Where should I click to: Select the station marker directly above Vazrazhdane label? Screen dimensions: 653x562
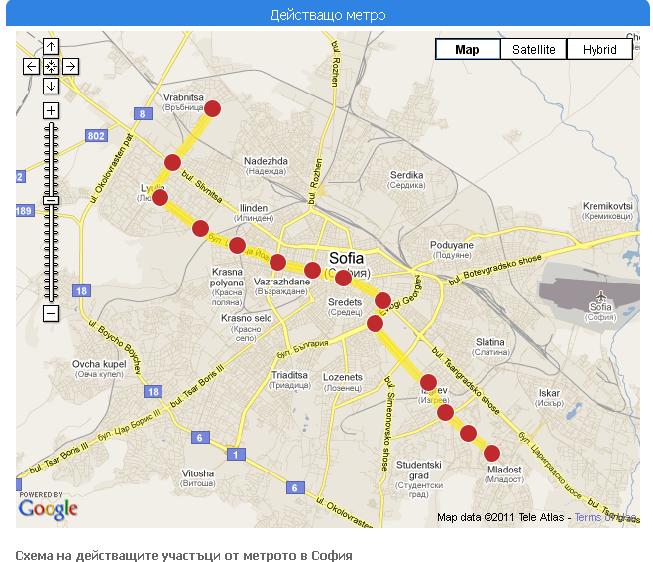pos(278,262)
